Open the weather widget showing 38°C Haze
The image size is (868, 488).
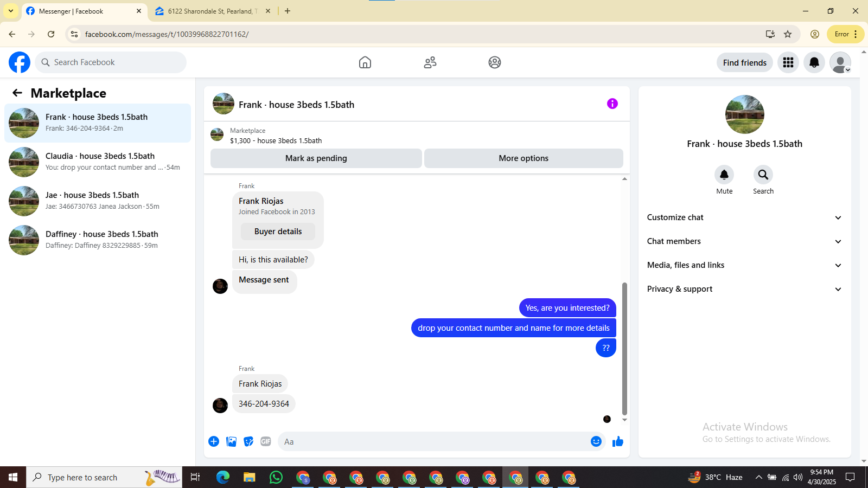(716, 477)
